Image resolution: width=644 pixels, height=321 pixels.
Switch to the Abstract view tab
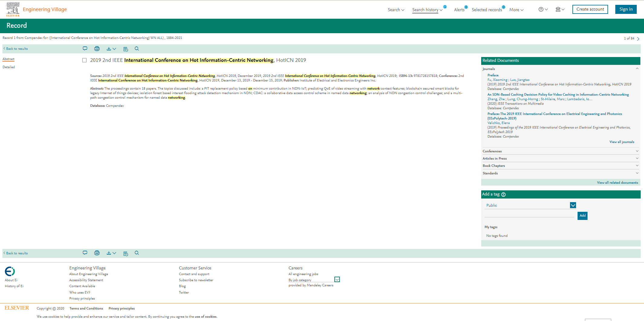point(8,59)
